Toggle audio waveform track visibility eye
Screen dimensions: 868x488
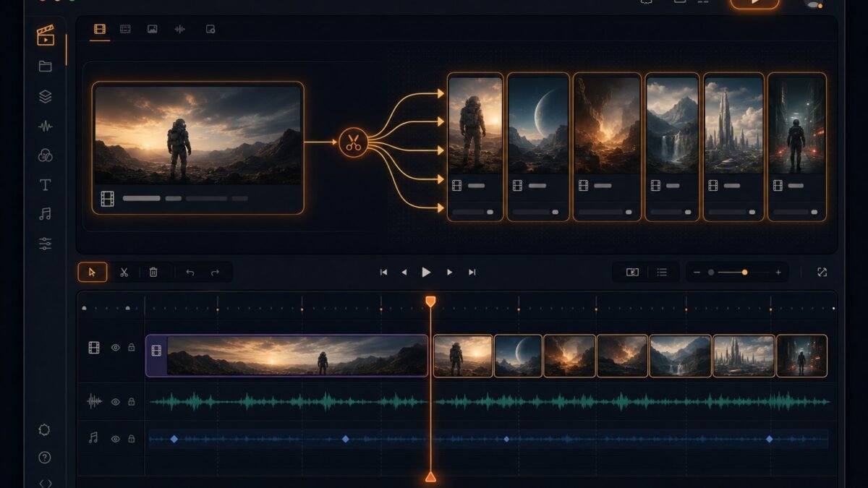116,402
